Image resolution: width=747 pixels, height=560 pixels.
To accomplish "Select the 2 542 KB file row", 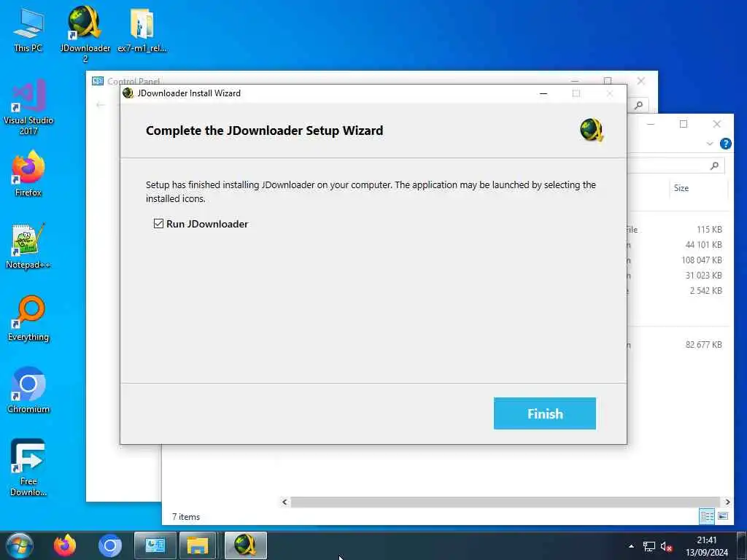I will coord(679,290).
